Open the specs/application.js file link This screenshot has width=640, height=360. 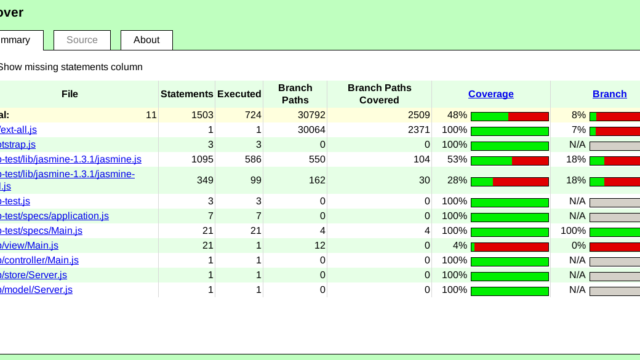tap(54, 216)
